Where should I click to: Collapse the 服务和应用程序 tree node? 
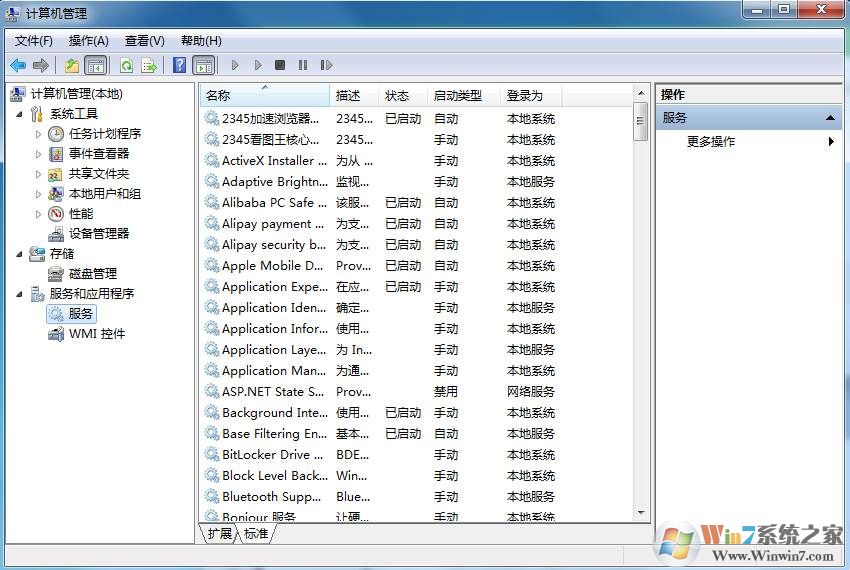tap(20, 294)
